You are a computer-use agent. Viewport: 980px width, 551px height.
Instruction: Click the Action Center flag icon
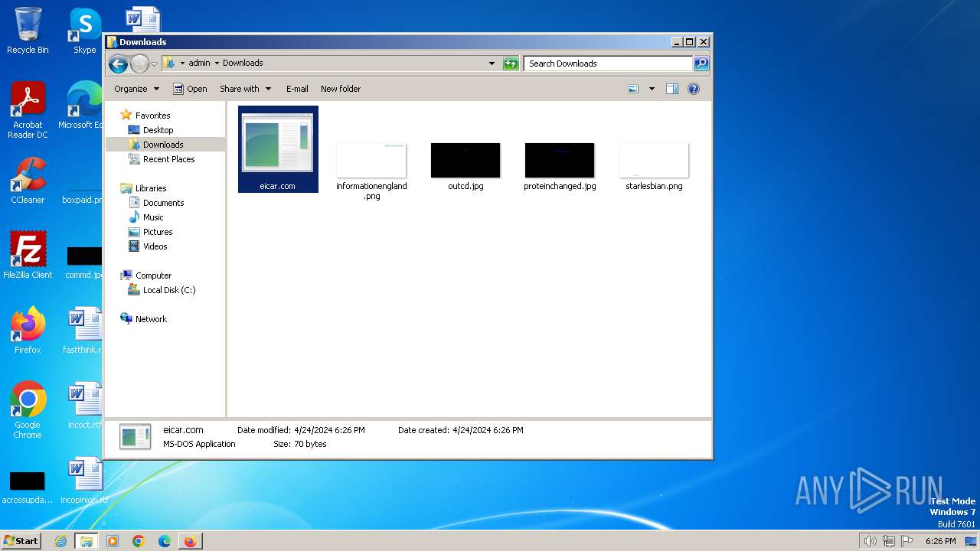coord(907,541)
